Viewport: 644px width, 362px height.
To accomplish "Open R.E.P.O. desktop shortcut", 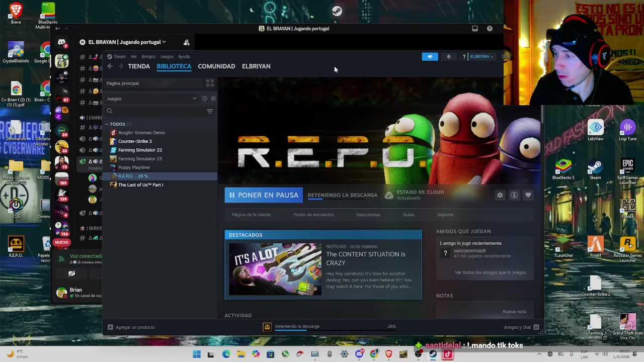I will click(16, 246).
